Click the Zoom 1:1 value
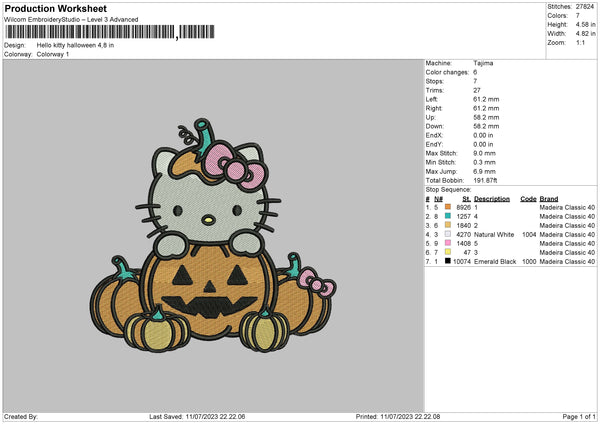The width and height of the screenshot is (600, 424). tap(578, 44)
